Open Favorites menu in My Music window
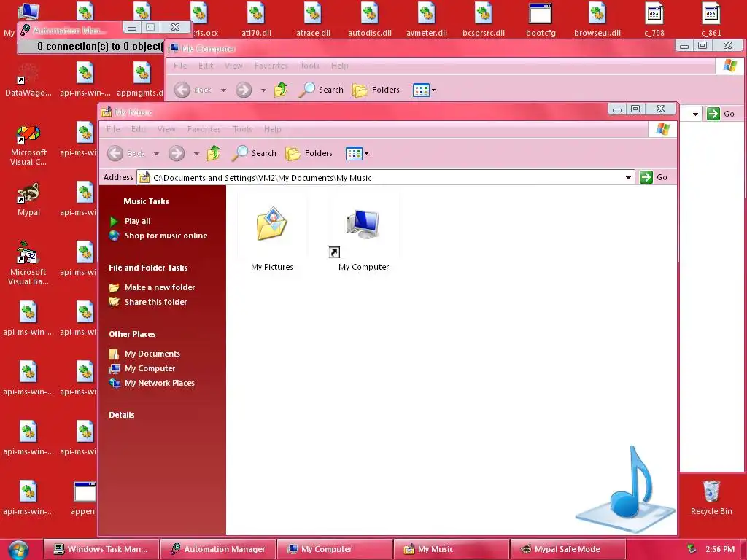This screenshot has width=747, height=560. [x=204, y=129]
